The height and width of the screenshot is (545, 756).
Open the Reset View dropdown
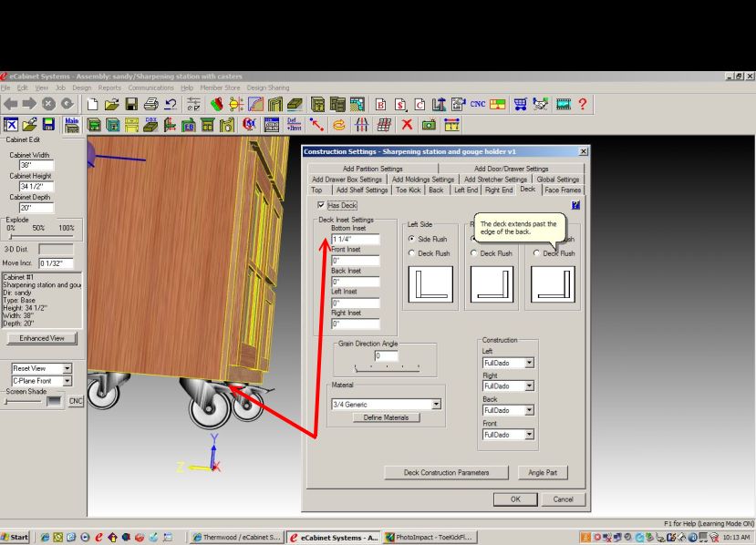[67, 368]
